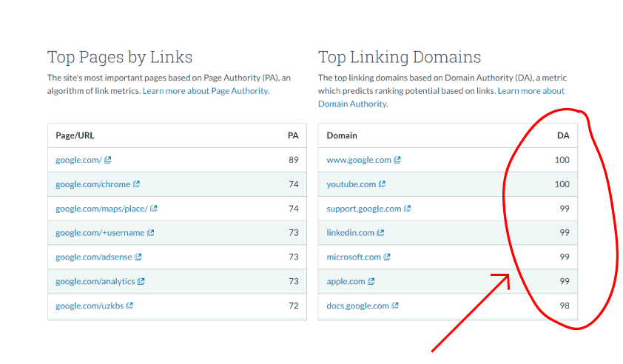Open external link icon for google.com/analytics
The image size is (623, 364).
(141, 282)
